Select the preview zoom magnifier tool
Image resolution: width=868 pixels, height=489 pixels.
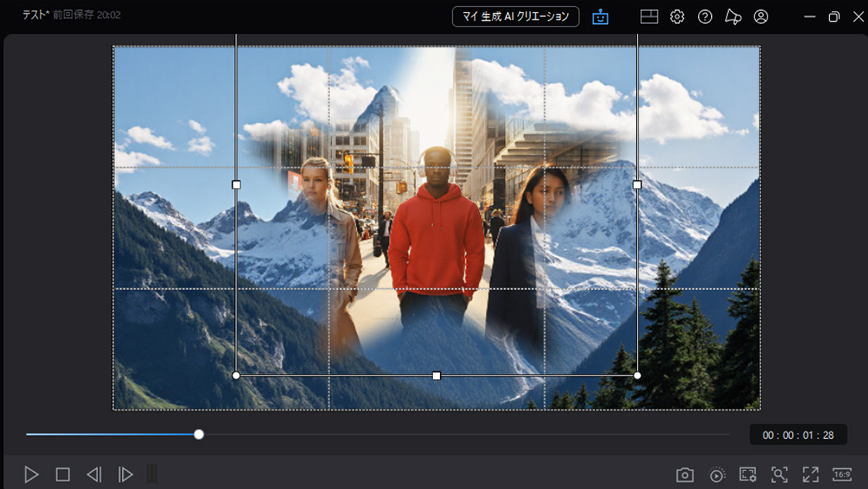[x=779, y=474]
